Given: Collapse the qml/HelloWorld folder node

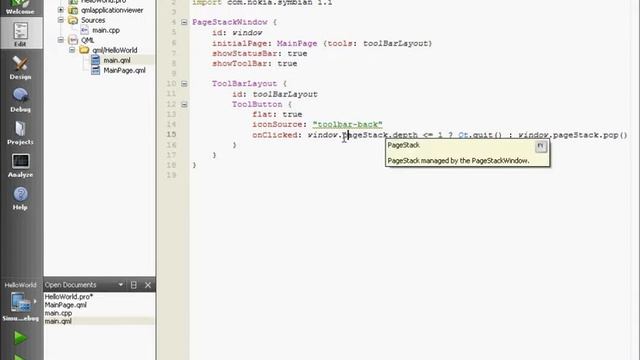Looking at the screenshot, I should [72, 50].
